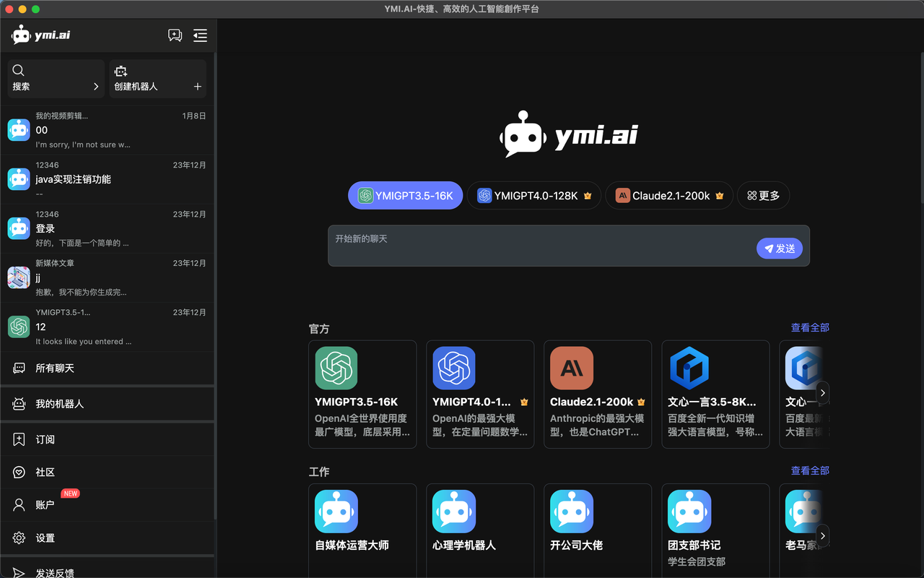
Task: Expand the 工作 carousel with right arrow
Action: click(x=822, y=536)
